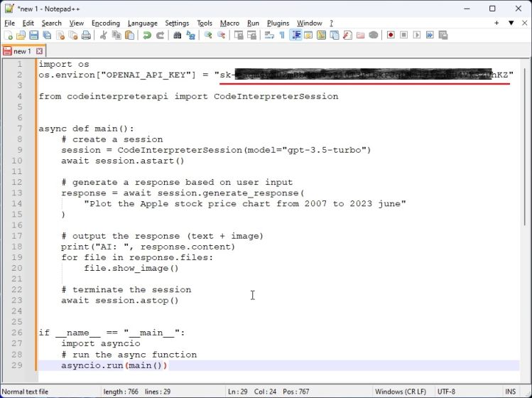Open the View menu
This screenshot has height=398, width=532.
pos(76,23)
